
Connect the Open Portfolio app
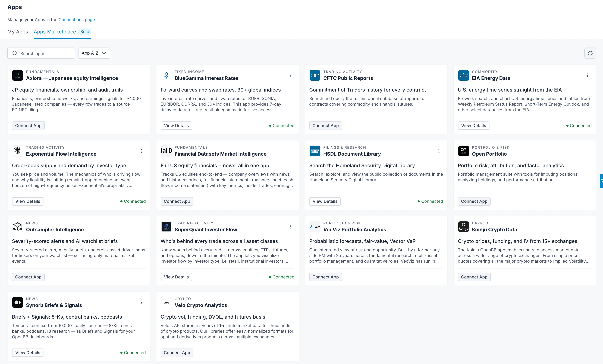474,201
